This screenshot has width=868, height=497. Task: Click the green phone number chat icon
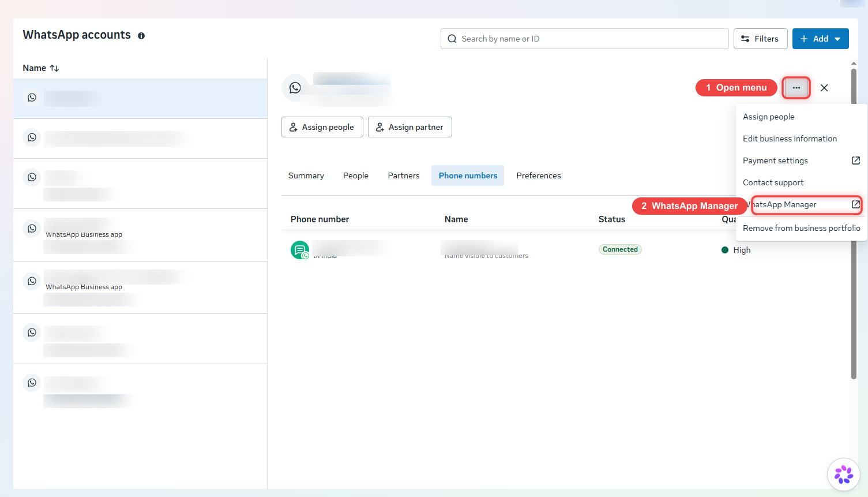click(x=300, y=250)
